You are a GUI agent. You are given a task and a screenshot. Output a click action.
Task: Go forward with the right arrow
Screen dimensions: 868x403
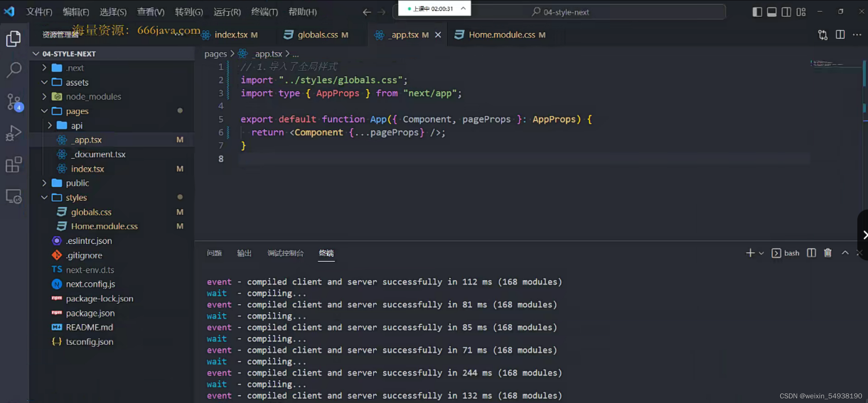381,12
